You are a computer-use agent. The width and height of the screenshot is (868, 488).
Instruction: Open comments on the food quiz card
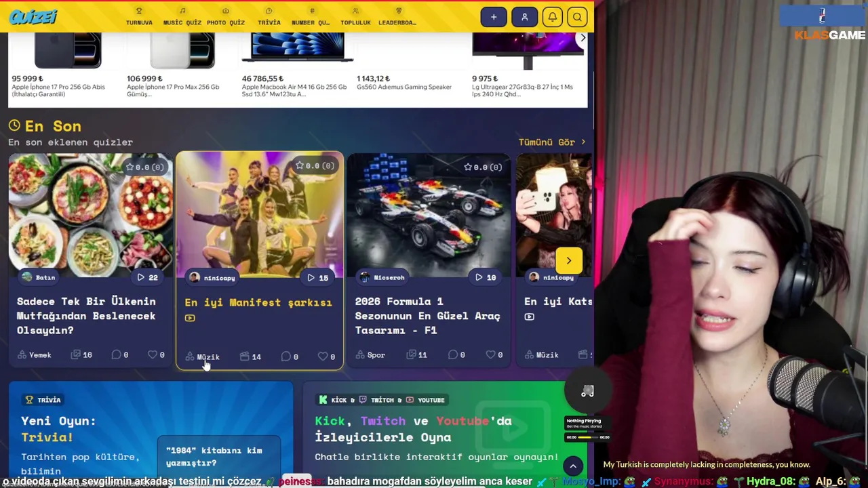(120, 355)
